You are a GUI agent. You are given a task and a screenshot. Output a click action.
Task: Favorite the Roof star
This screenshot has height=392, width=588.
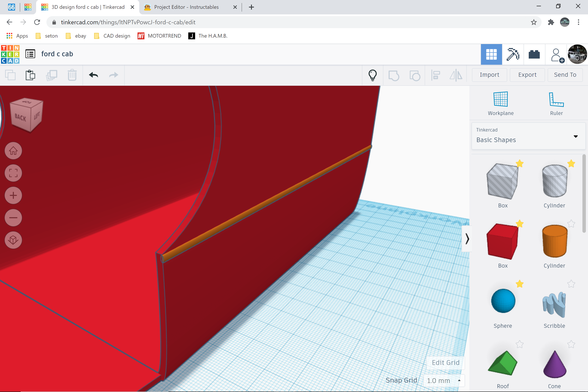[x=519, y=344]
